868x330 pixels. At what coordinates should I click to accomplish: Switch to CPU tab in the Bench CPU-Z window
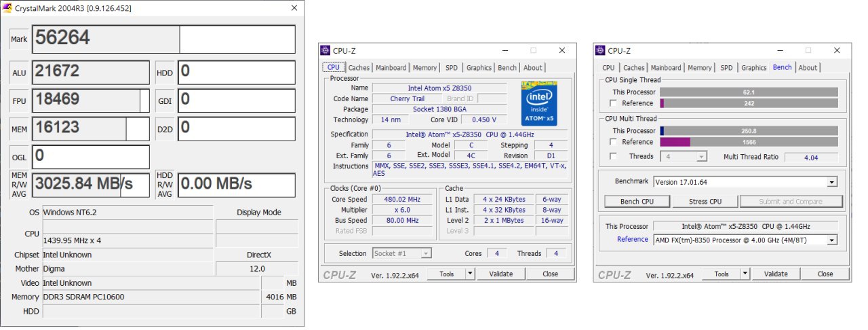(x=608, y=68)
